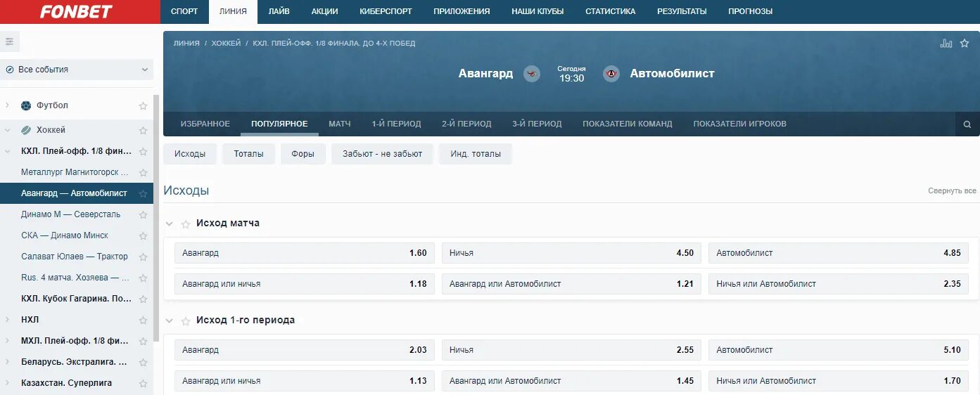This screenshot has width=980, height=395.
Task: Click the Автомобилист team logo
Action: (x=611, y=74)
